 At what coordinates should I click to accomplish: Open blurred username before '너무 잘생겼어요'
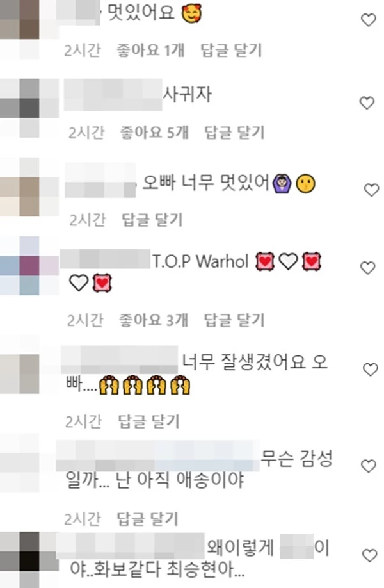(x=120, y=360)
